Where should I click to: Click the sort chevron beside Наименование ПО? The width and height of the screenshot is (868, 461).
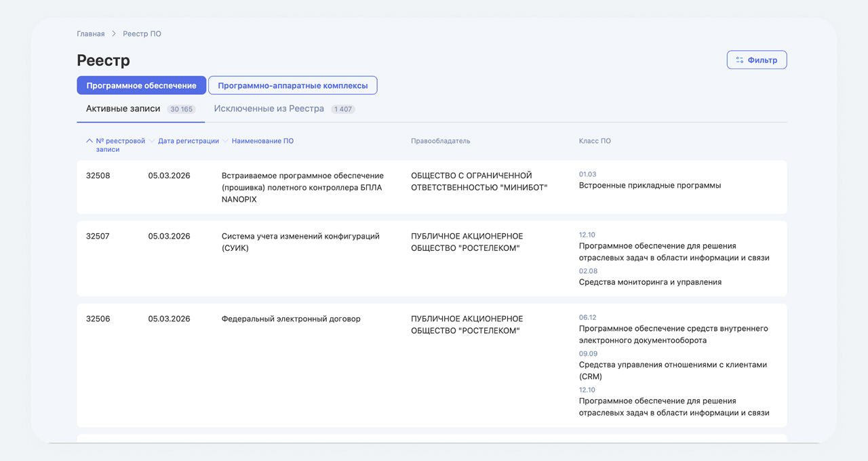pos(225,141)
